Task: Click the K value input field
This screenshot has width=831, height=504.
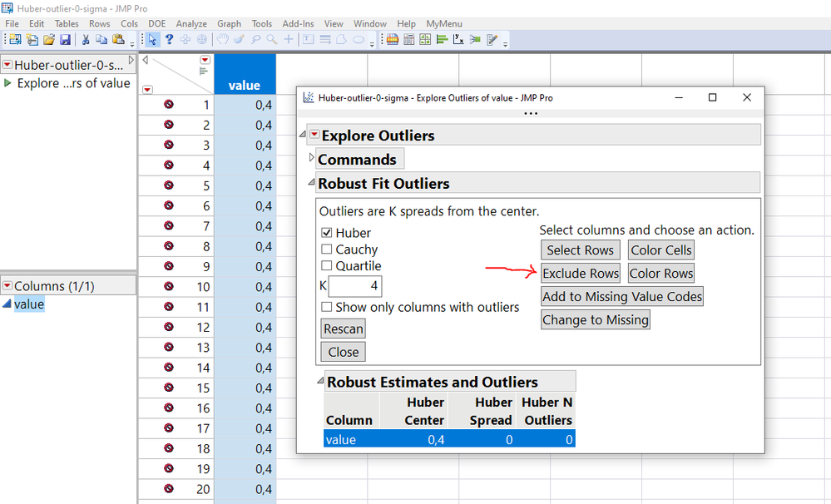Action: tap(354, 286)
